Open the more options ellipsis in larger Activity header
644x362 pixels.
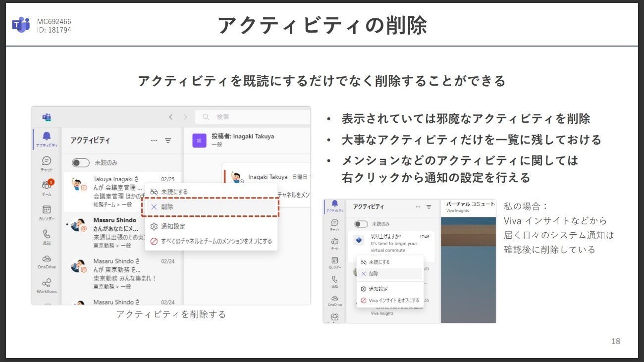pos(154,141)
